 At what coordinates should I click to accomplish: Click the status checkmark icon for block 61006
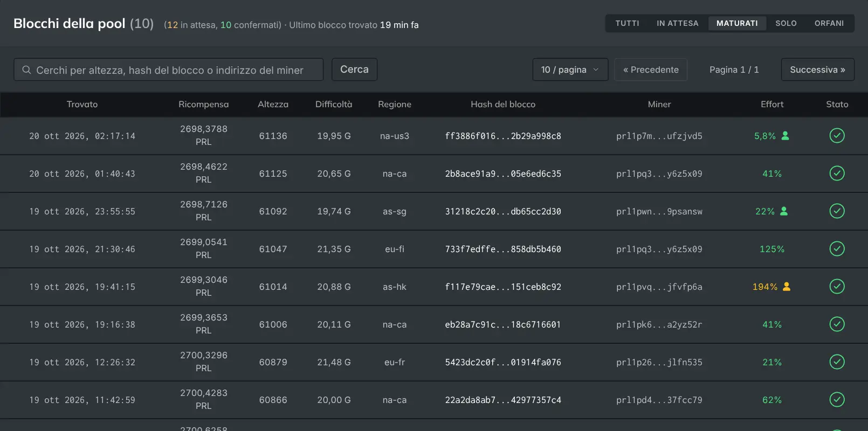click(x=837, y=324)
